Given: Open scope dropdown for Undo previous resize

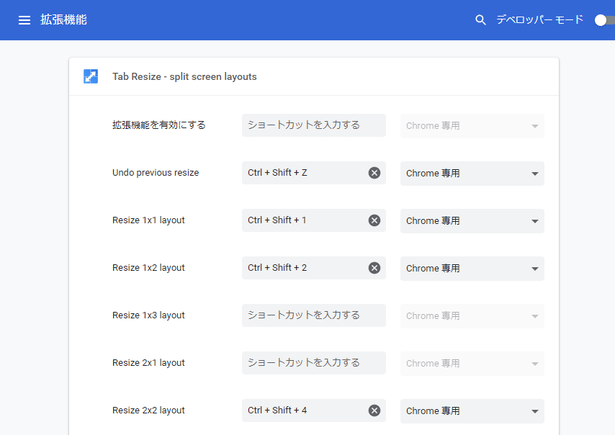Looking at the screenshot, I should coord(472,173).
